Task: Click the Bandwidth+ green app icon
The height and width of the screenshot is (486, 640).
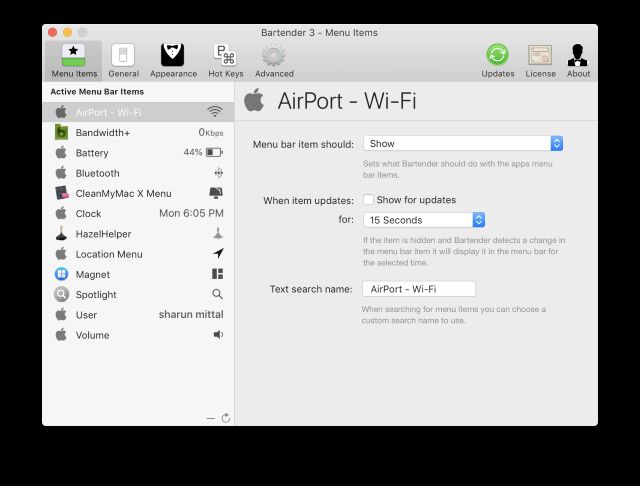Action: point(61,132)
